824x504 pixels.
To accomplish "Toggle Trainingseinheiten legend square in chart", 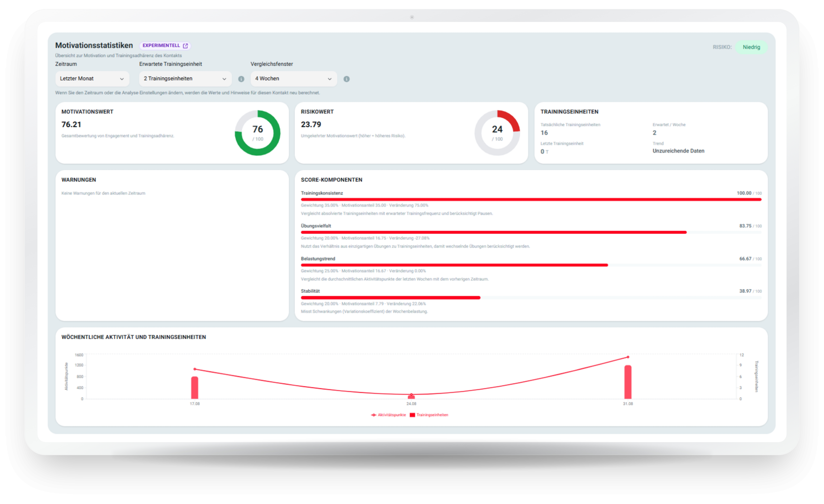I will click(x=412, y=415).
